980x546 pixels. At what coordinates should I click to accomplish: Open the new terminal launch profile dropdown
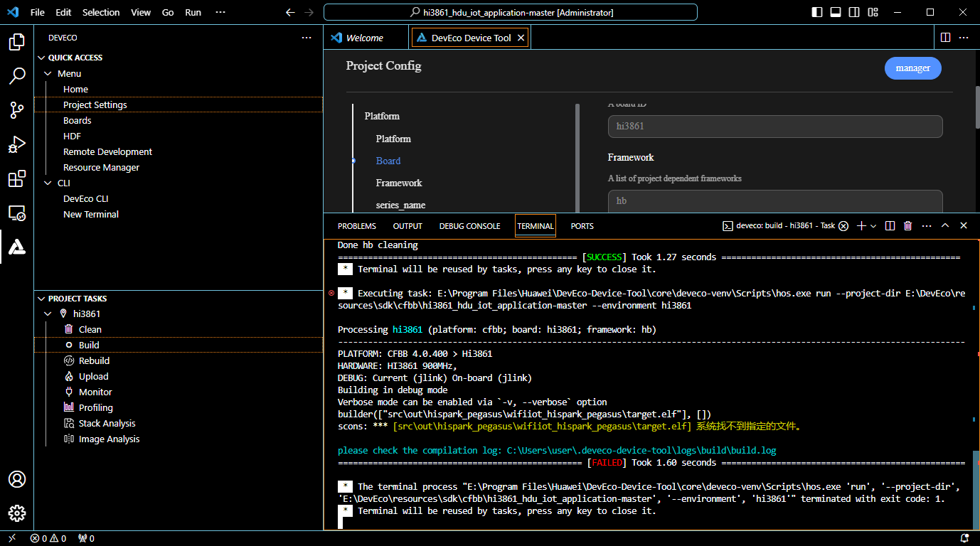coord(873,226)
